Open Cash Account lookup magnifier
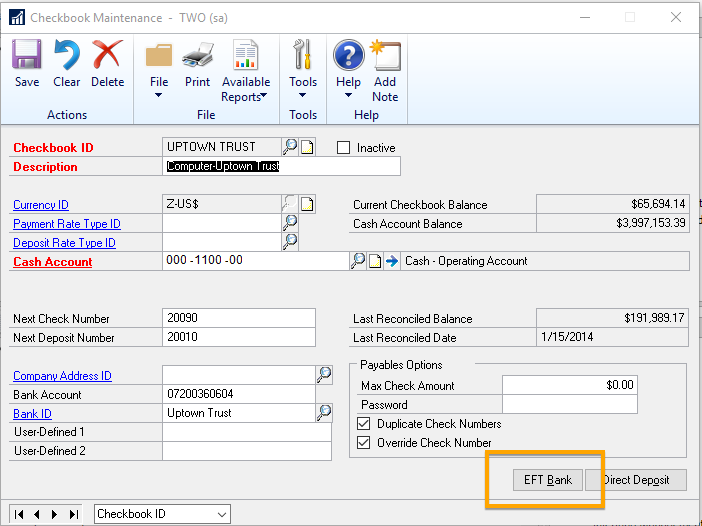 [x=358, y=261]
